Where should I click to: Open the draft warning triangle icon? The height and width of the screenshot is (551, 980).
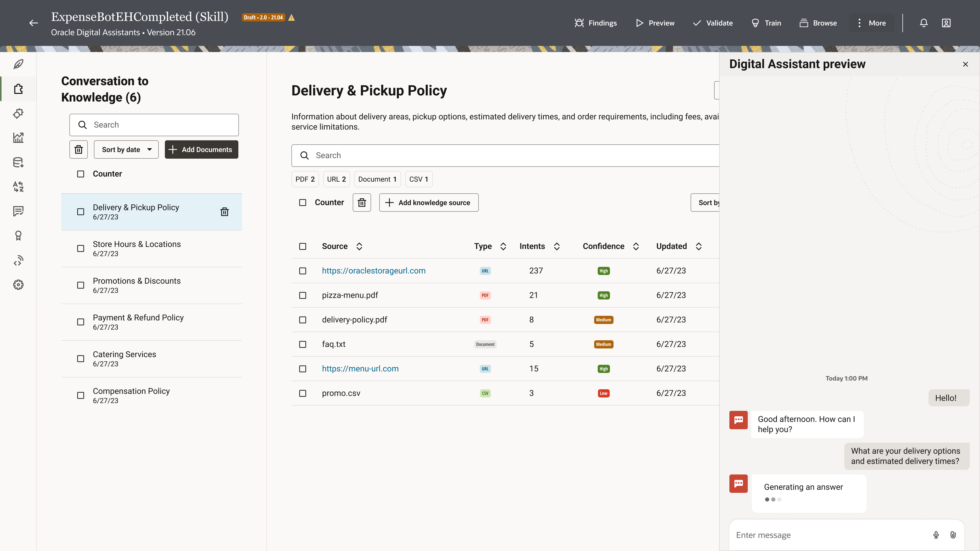pyautogui.click(x=291, y=18)
